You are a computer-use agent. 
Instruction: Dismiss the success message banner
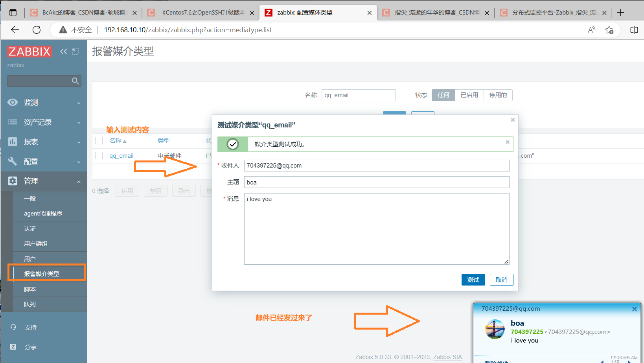(x=508, y=142)
